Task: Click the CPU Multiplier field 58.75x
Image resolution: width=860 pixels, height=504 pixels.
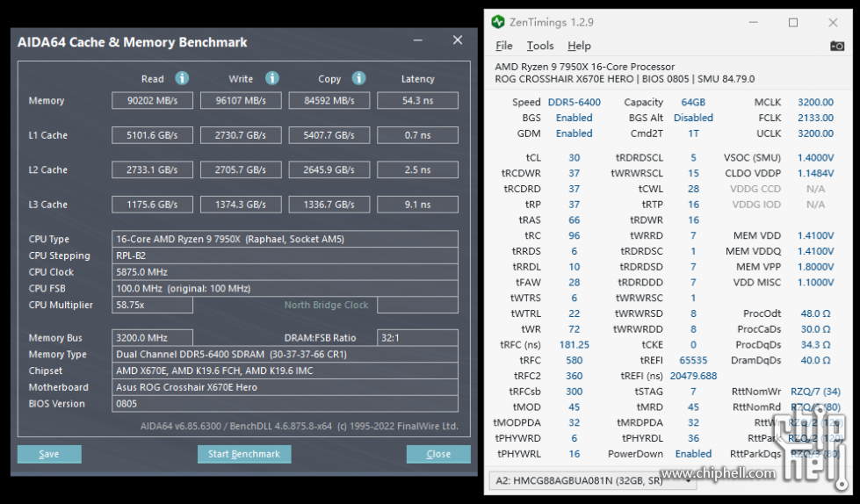Action: pos(153,305)
